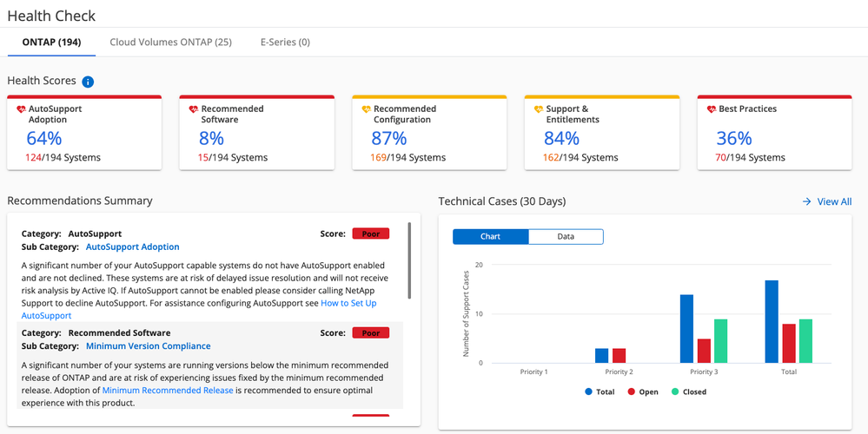Click the Support & Entitlements heart icon
This screenshot has width=868, height=434.
pyautogui.click(x=539, y=110)
